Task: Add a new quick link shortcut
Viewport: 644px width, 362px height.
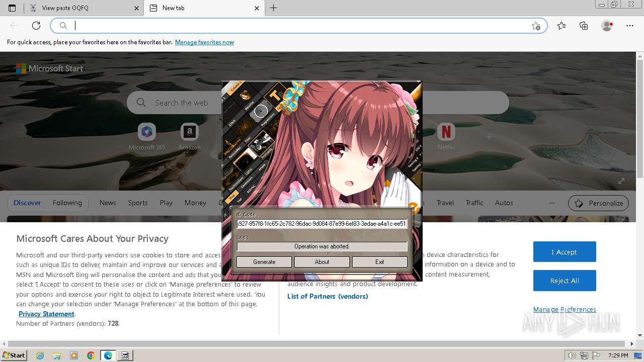Action: pyautogui.click(x=489, y=137)
